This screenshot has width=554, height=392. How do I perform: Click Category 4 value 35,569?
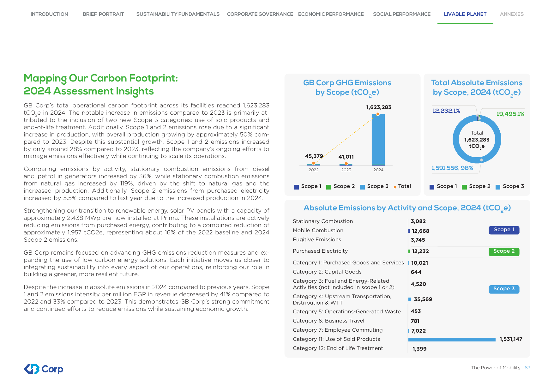click(x=423, y=299)
